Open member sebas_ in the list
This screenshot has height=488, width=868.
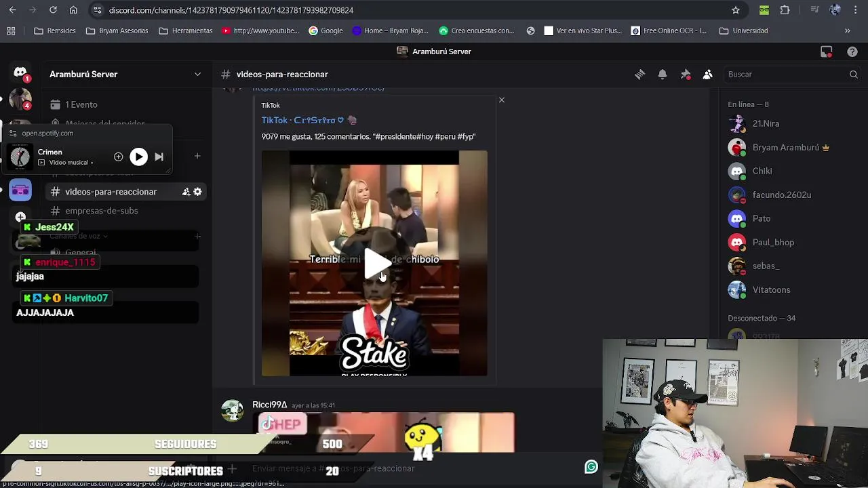click(x=766, y=266)
